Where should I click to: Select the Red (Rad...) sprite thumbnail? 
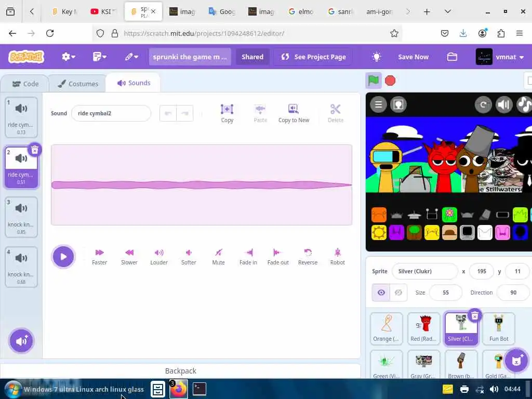[x=423, y=328]
